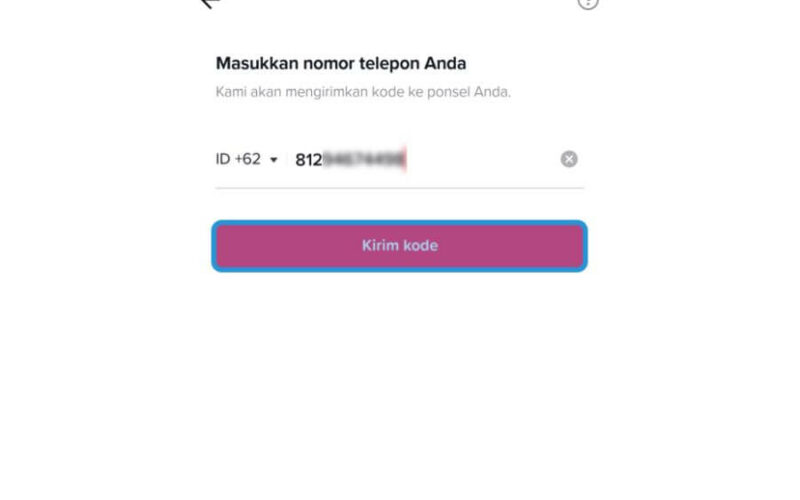Screen dimensions: 800x500
Task: Expand the country code dropdown arrow
Action: click(x=273, y=160)
